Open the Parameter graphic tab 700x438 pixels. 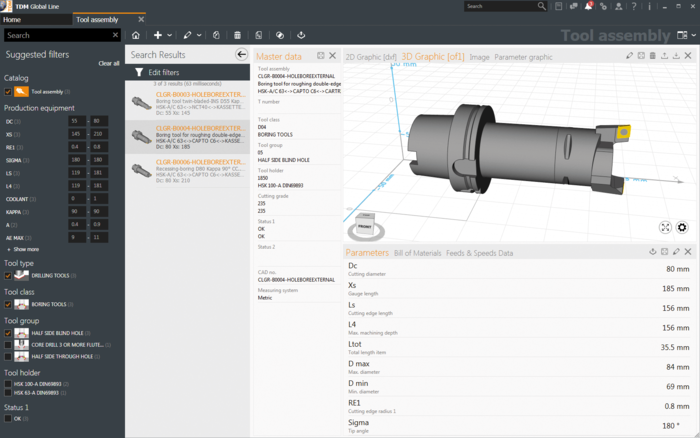point(523,57)
